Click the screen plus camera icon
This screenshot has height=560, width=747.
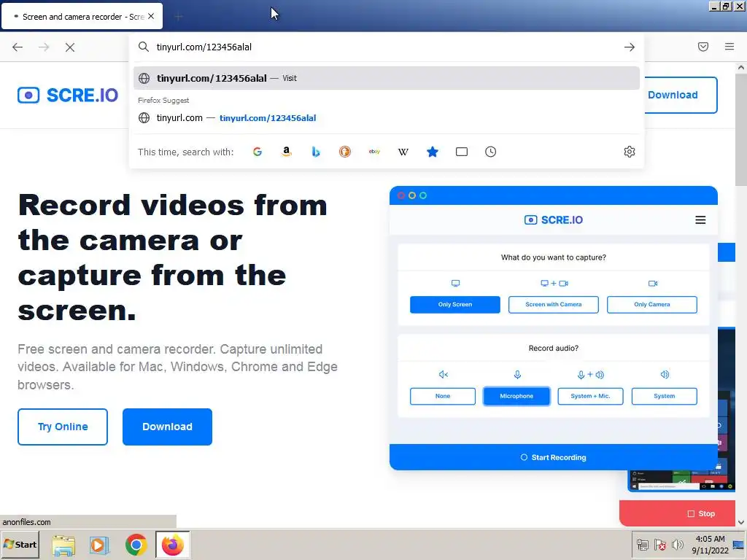(x=554, y=284)
